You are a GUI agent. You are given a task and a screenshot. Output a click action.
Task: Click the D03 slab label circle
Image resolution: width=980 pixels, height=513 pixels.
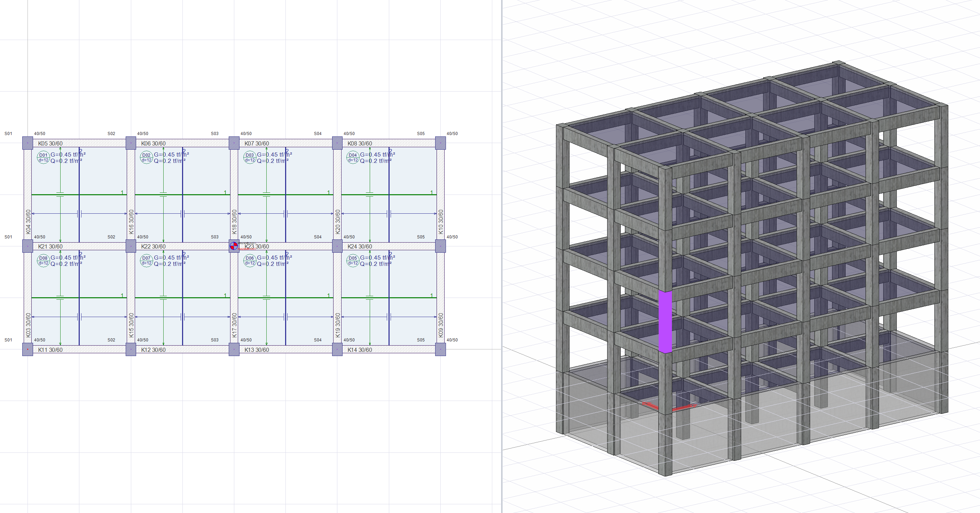pyautogui.click(x=250, y=157)
